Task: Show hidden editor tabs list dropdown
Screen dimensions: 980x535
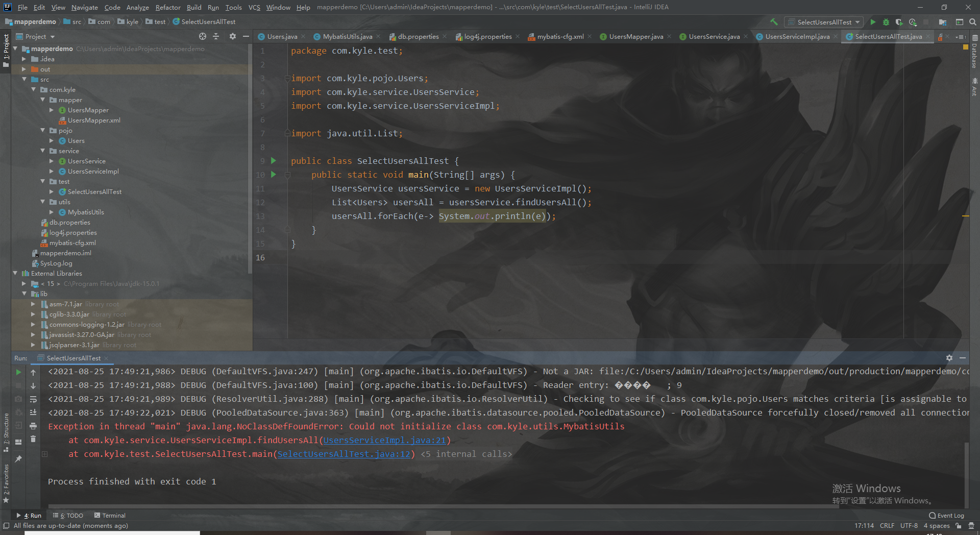Action: (x=961, y=37)
